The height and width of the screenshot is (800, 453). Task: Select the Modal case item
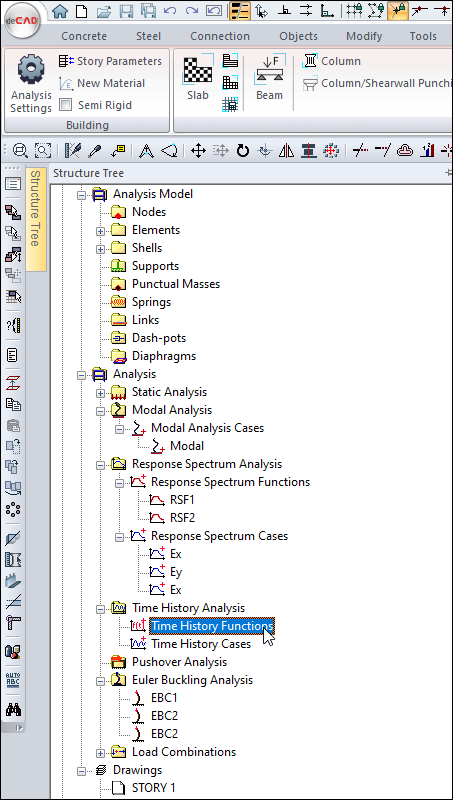(x=187, y=446)
